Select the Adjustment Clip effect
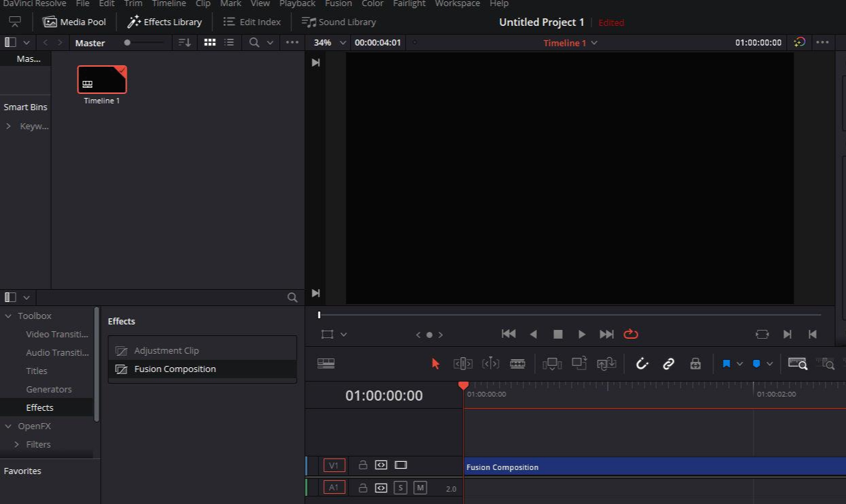Screen dimensions: 846x504 pos(202,350)
